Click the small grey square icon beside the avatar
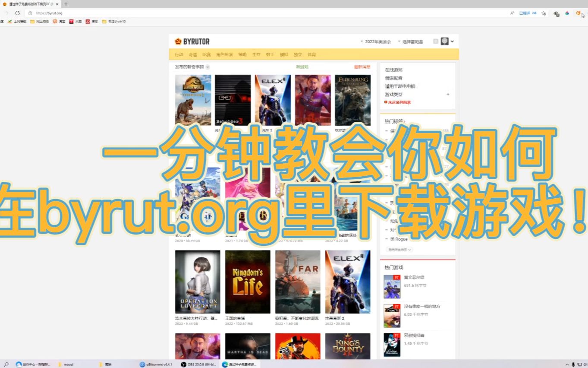The image size is (588, 368). [436, 41]
